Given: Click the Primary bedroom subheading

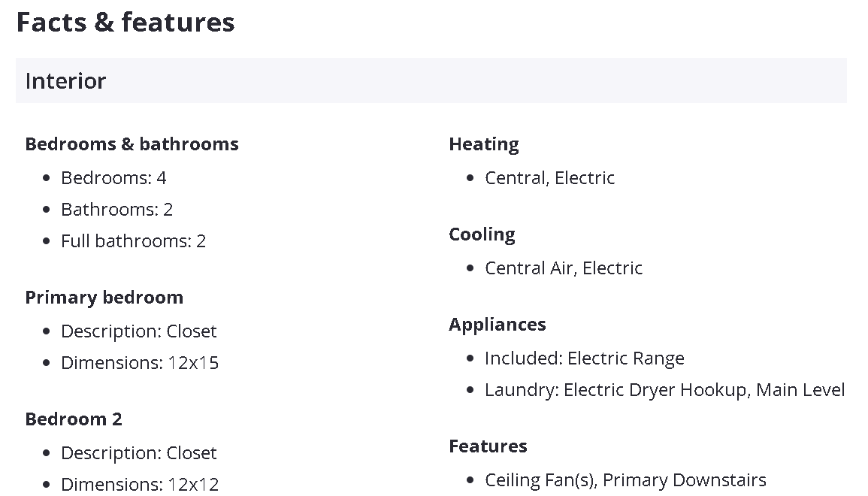Looking at the screenshot, I should coord(104,298).
